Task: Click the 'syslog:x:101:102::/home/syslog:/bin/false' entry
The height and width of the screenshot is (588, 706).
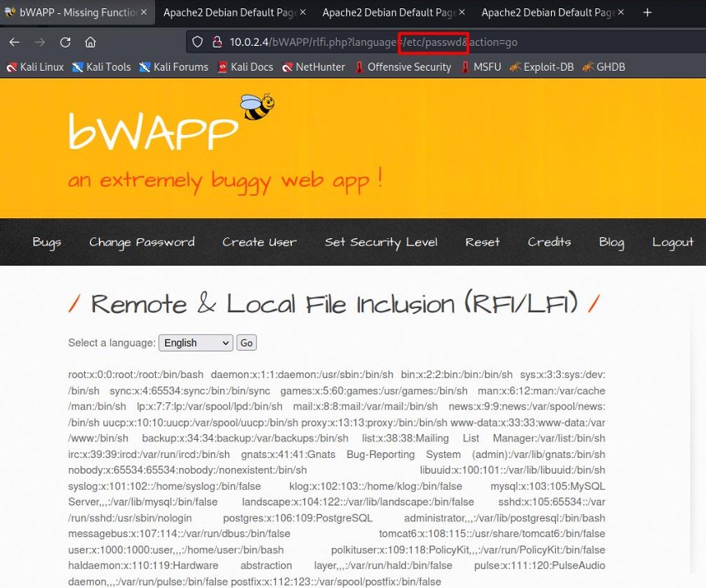Action: [x=164, y=486]
